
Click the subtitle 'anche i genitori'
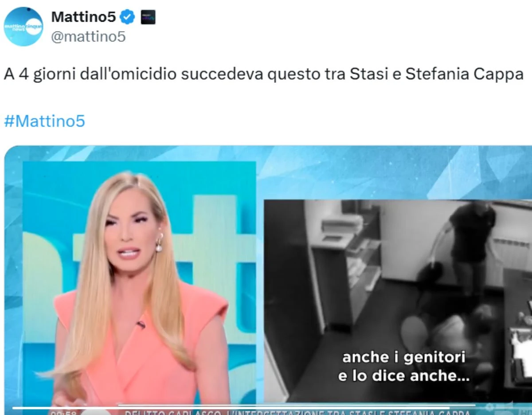[x=403, y=357]
